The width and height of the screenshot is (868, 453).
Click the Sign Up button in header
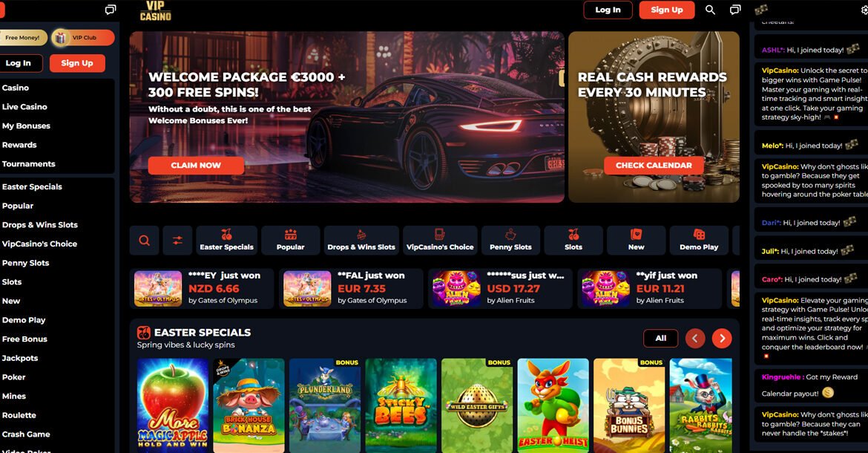(666, 10)
